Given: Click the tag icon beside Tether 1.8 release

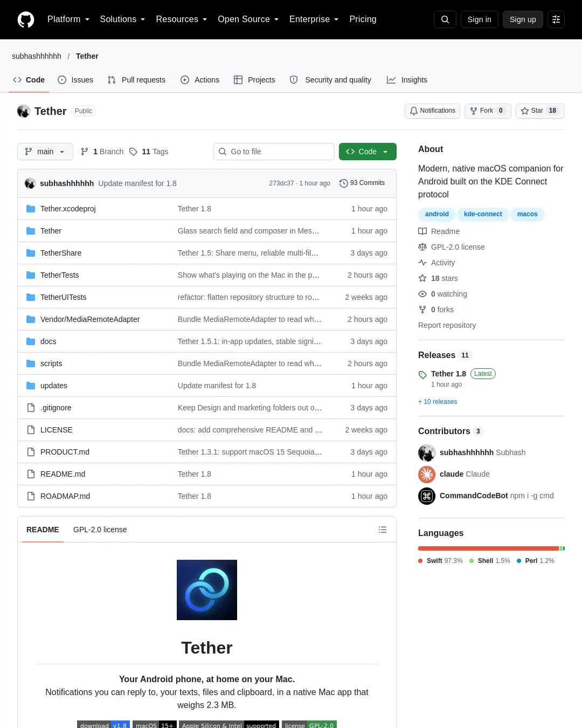Looking at the screenshot, I should (x=422, y=375).
